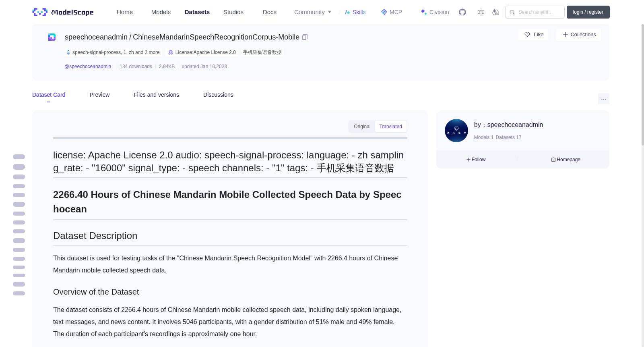Switch language with the translate icon
644x347 pixels.
(x=495, y=12)
